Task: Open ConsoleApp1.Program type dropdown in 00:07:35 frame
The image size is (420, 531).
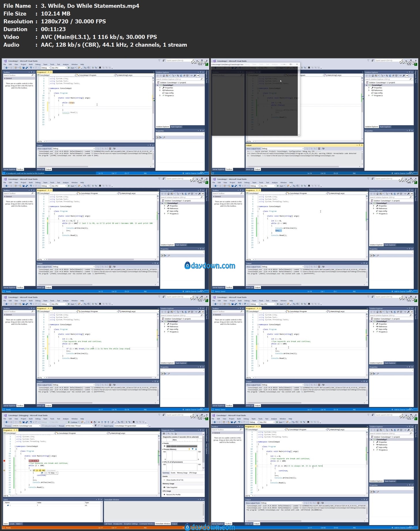Action: [x=307, y=311]
